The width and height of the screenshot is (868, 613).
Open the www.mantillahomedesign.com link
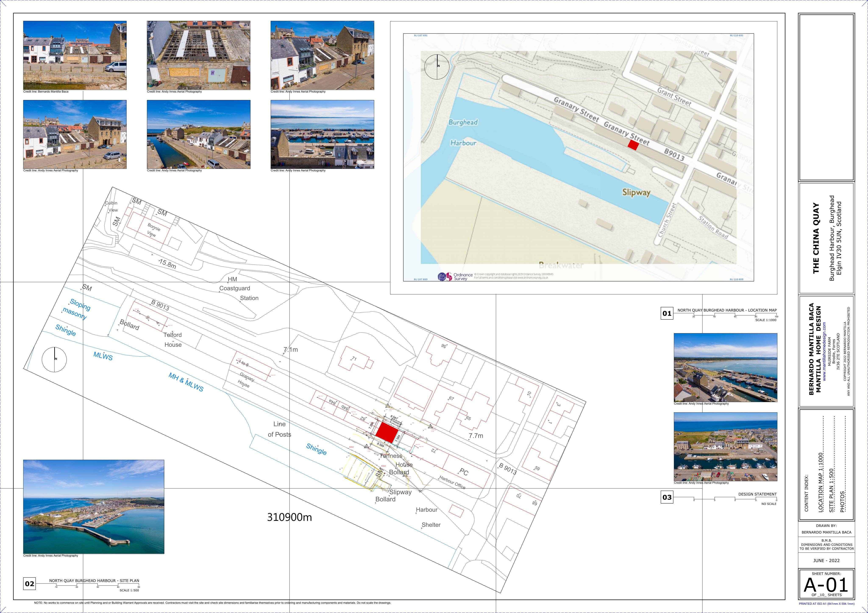pos(825,351)
